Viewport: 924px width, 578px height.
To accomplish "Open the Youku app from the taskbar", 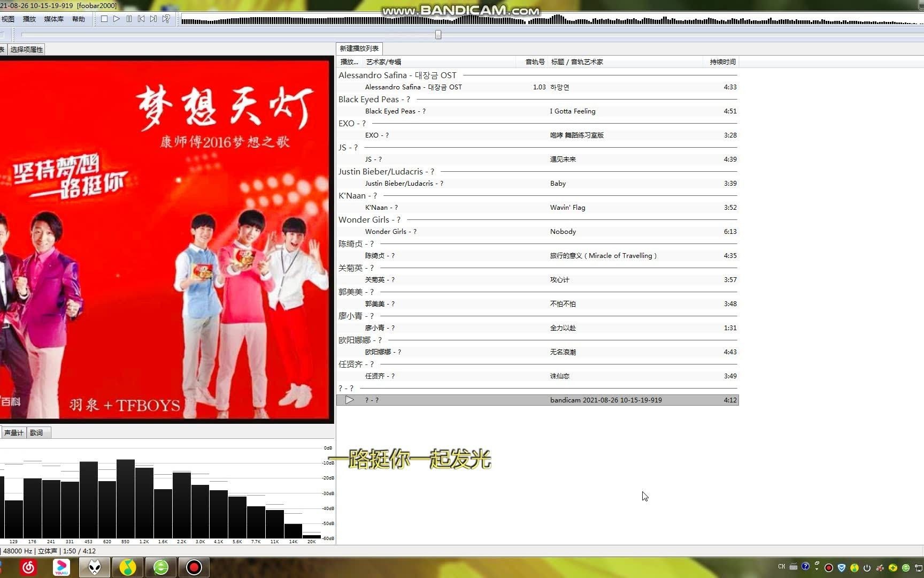I will [x=61, y=567].
